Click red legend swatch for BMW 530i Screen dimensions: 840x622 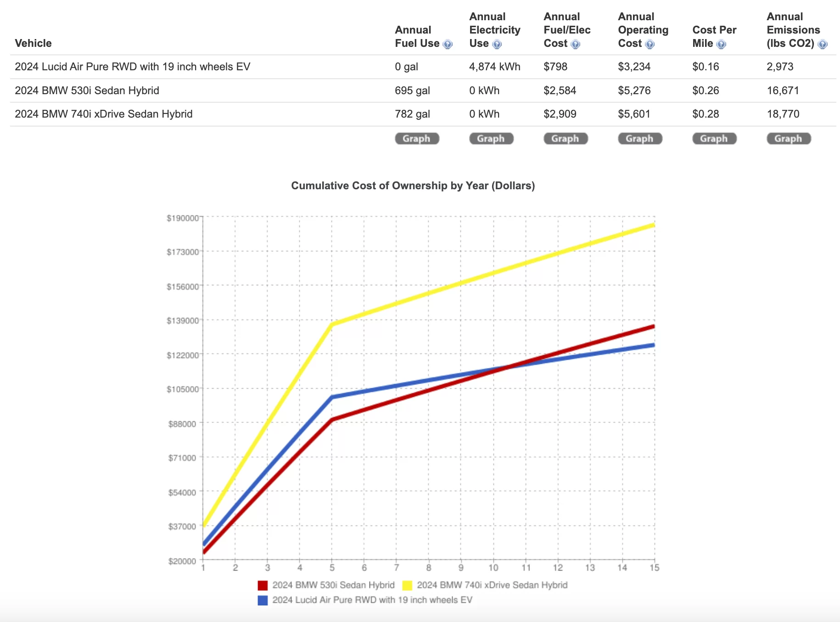pyautogui.click(x=263, y=585)
